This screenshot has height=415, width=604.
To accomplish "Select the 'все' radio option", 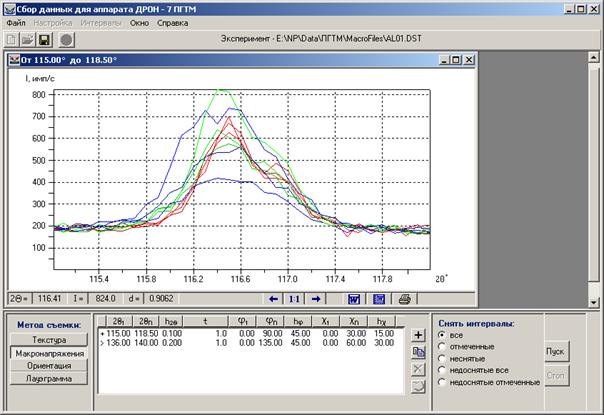I will pyautogui.click(x=442, y=335).
